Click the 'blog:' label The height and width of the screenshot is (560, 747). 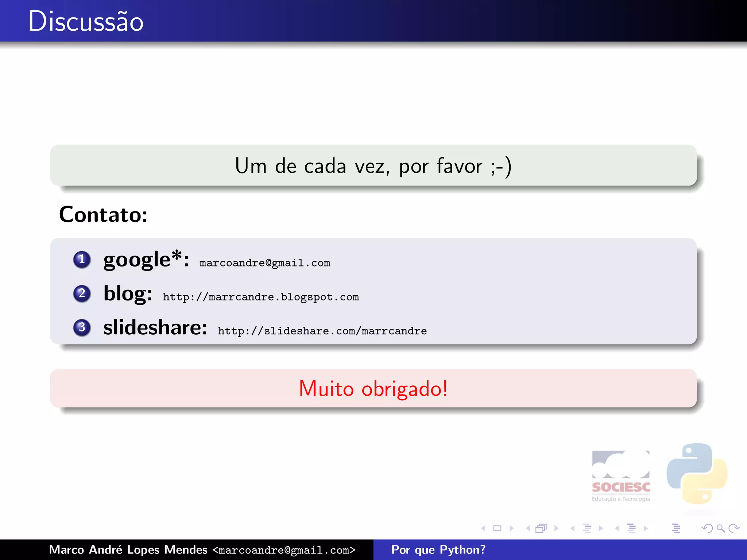(128, 293)
